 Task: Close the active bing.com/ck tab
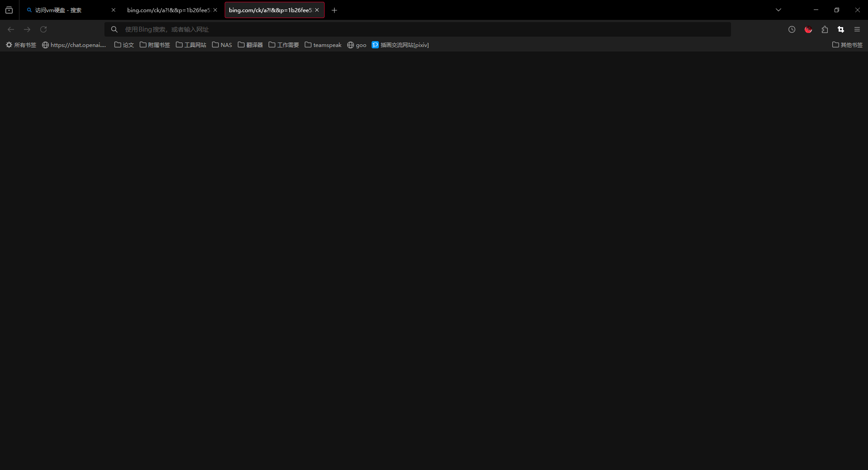[317, 10]
